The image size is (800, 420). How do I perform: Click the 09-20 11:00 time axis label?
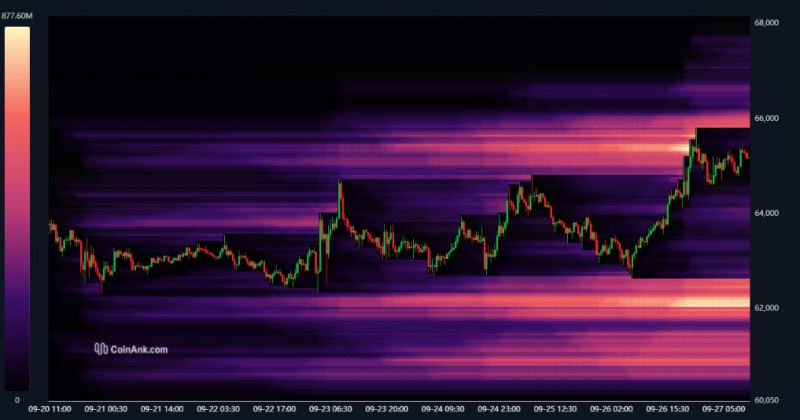50,409
